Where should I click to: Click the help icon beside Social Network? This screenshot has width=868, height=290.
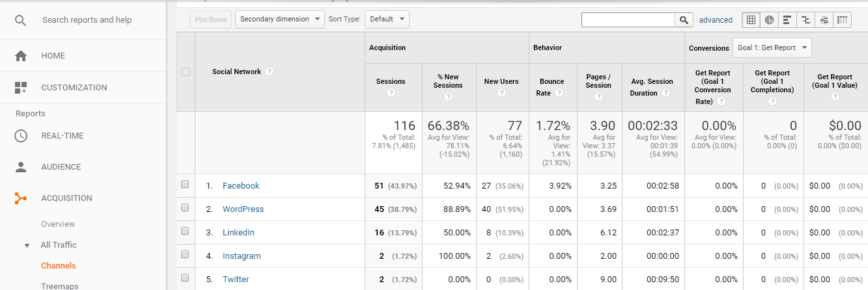tap(269, 72)
